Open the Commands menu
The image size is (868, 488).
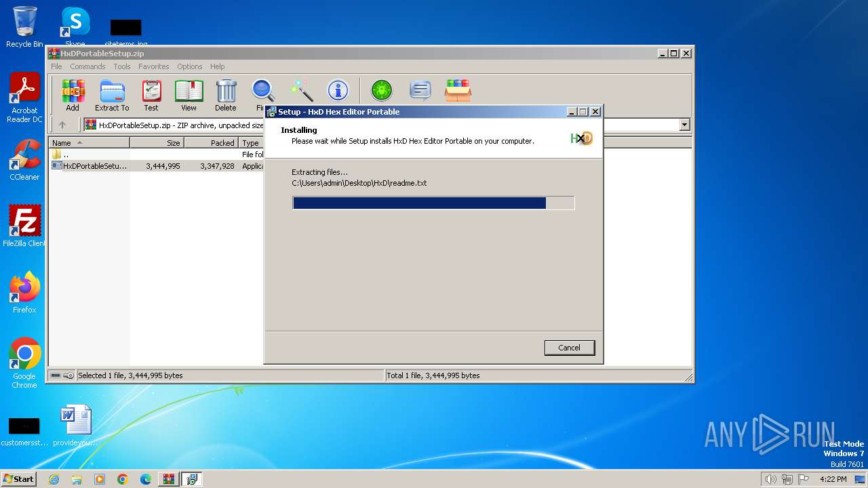(x=87, y=66)
